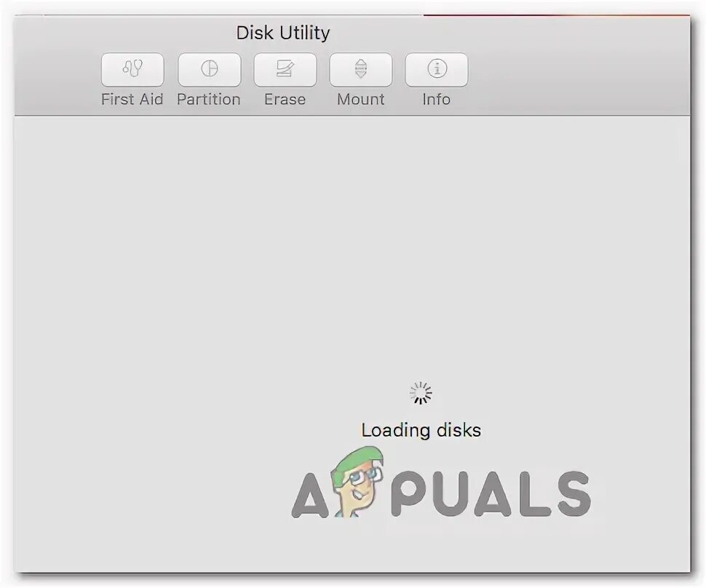Click the Loading disks status text
The image size is (706, 588).
[x=421, y=430]
